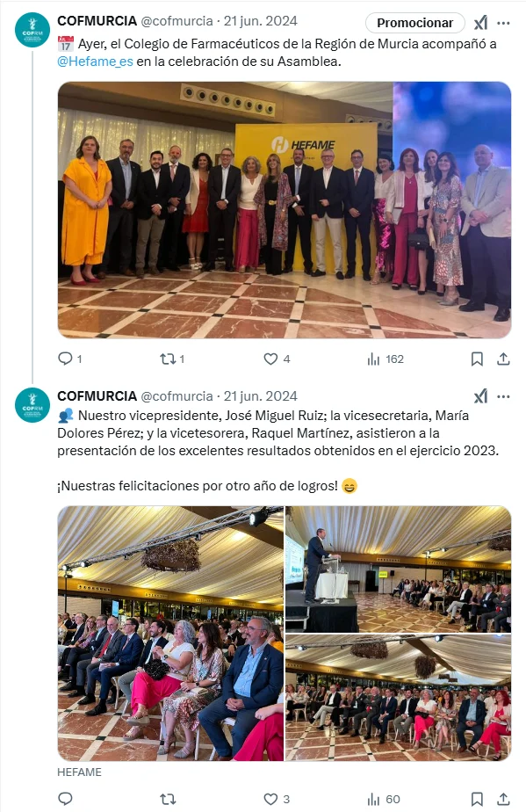Viewport: 526px width, 812px height.
Task: Bookmark the second COFMURCIA tweet
Action: (x=477, y=799)
